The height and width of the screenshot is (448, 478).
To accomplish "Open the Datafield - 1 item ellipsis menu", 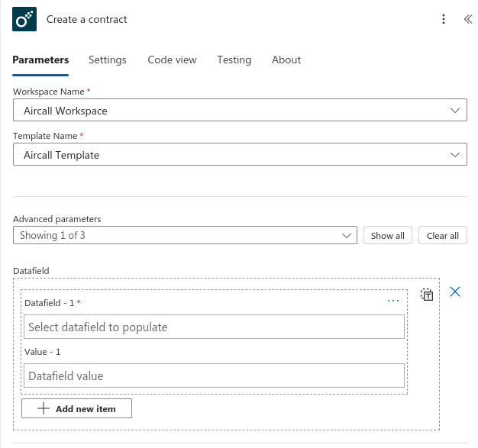I will click(393, 301).
